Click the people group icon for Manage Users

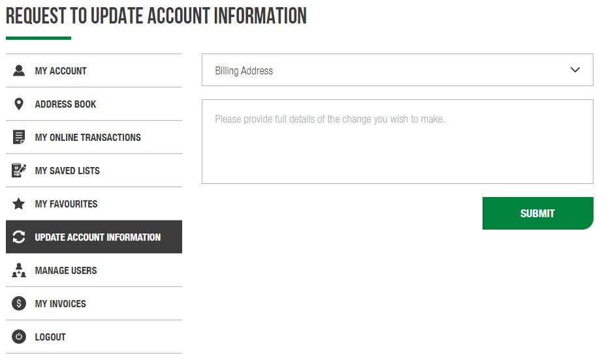point(19,270)
